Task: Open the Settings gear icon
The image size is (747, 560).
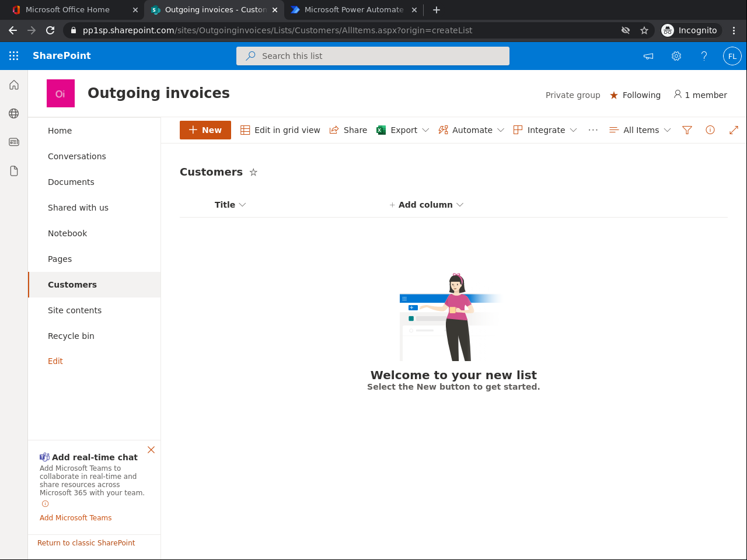Action: (x=676, y=56)
